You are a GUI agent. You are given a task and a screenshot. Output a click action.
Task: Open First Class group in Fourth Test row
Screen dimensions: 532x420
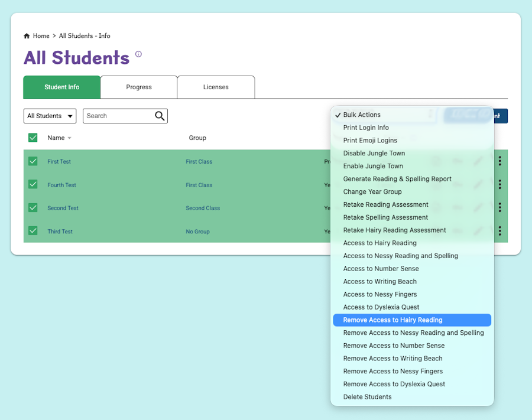click(x=199, y=185)
